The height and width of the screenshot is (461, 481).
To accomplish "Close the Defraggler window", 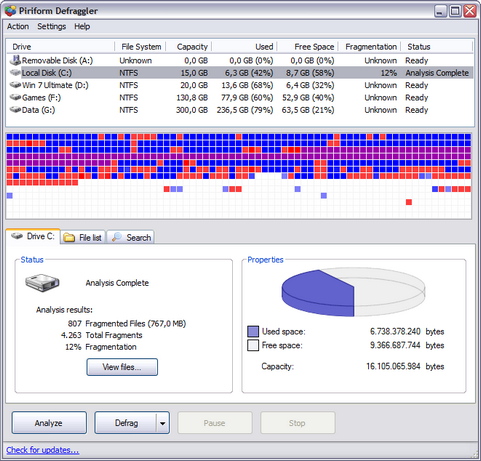I will [x=470, y=11].
